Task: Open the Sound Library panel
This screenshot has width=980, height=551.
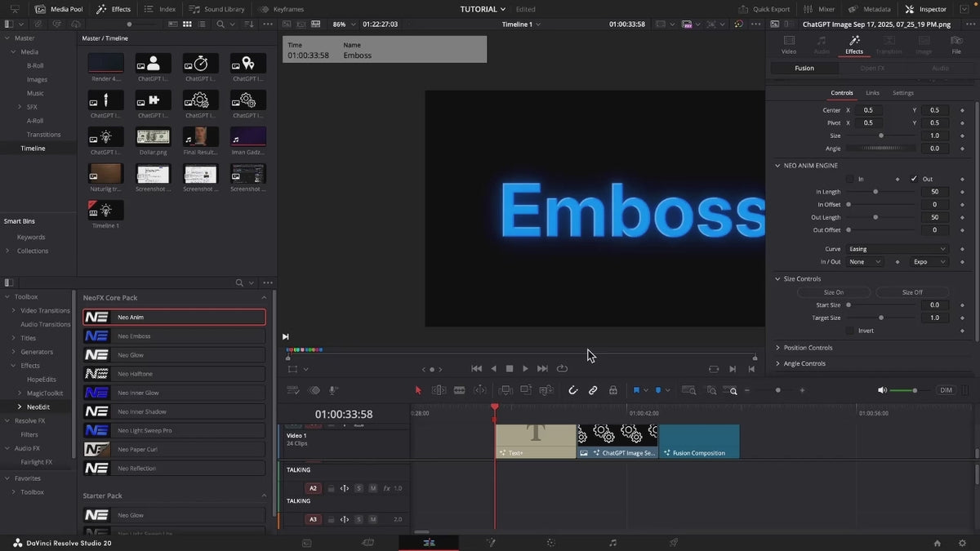Action: 218,9
